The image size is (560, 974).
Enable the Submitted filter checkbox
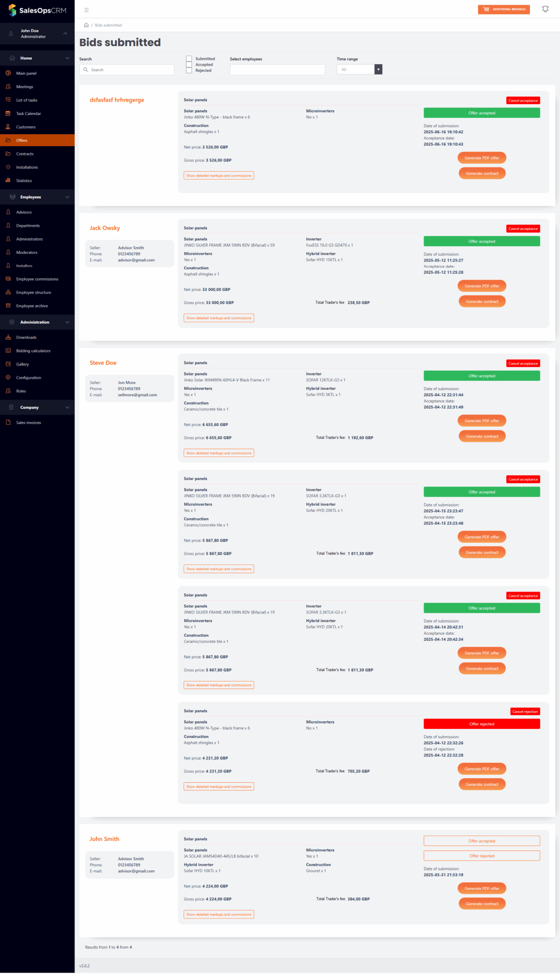(x=189, y=59)
